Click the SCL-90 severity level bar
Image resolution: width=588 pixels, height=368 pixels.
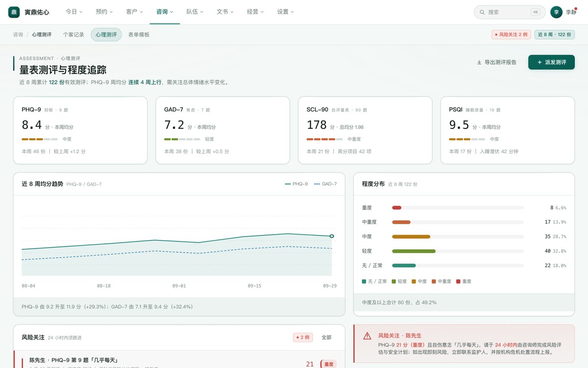[x=324, y=139]
